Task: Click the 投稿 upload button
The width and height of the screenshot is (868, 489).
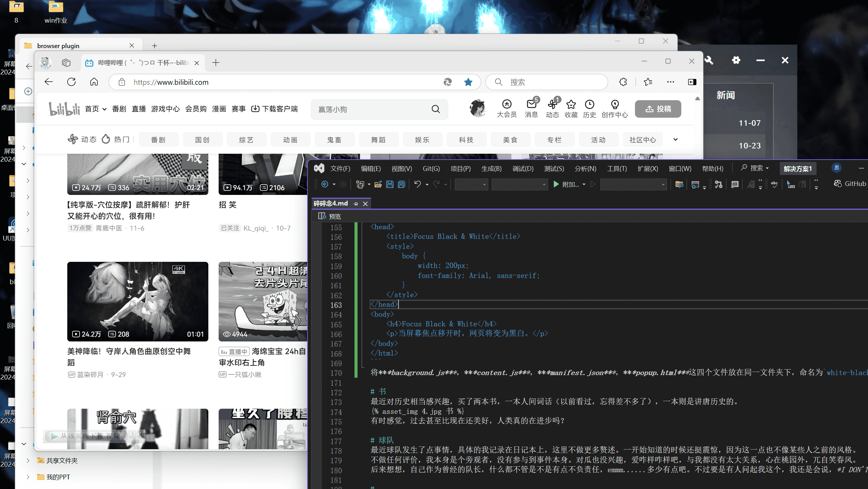Action: (658, 109)
